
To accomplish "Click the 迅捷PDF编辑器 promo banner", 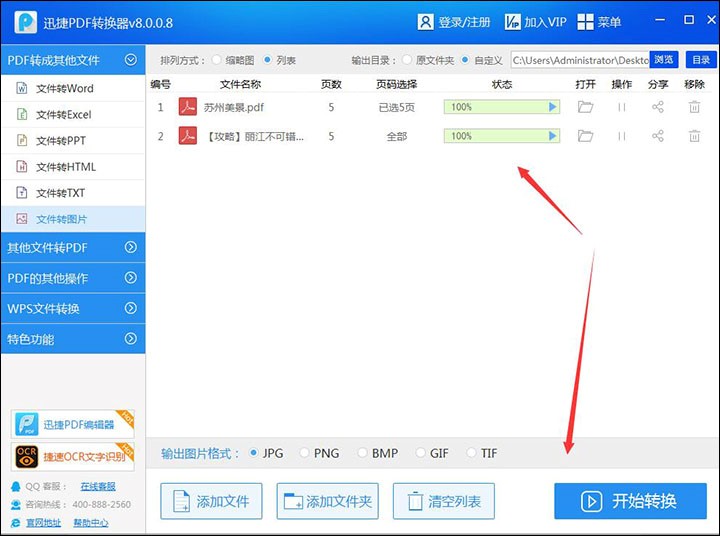I will pyautogui.click(x=73, y=424).
